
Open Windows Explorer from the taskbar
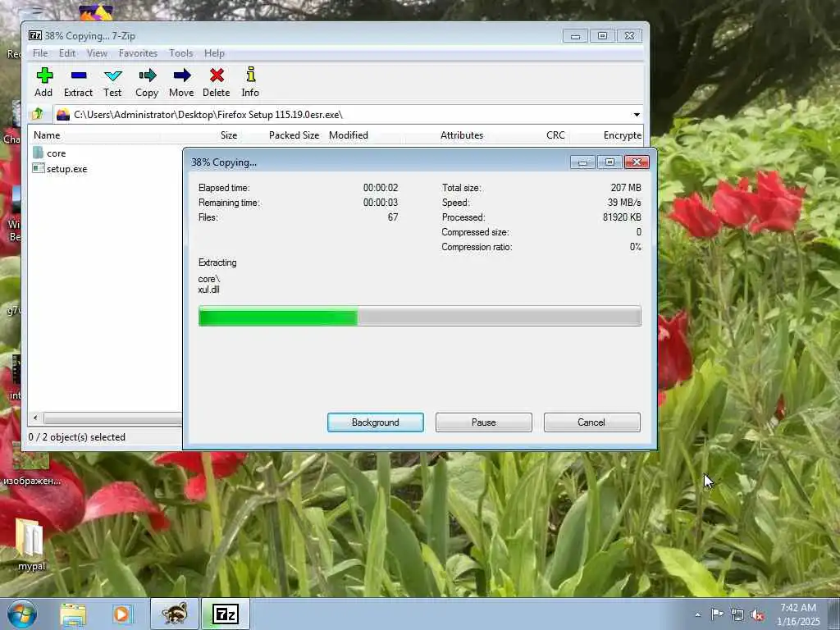point(73,614)
